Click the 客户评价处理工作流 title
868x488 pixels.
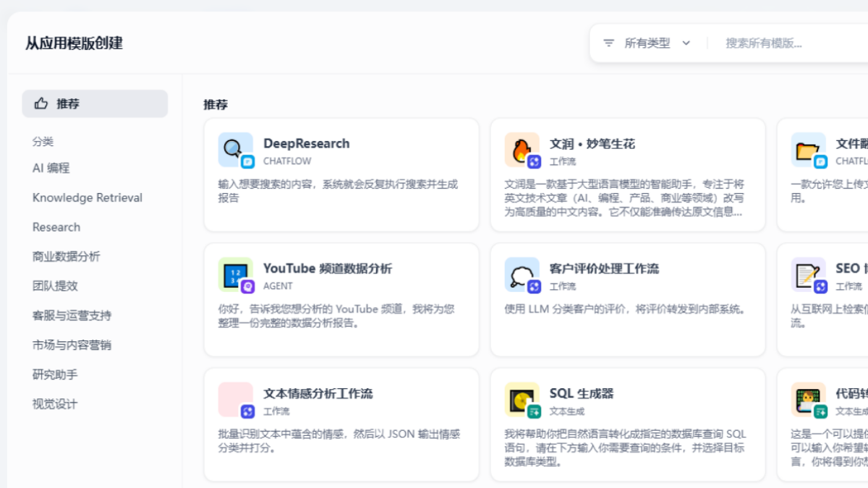click(x=605, y=268)
